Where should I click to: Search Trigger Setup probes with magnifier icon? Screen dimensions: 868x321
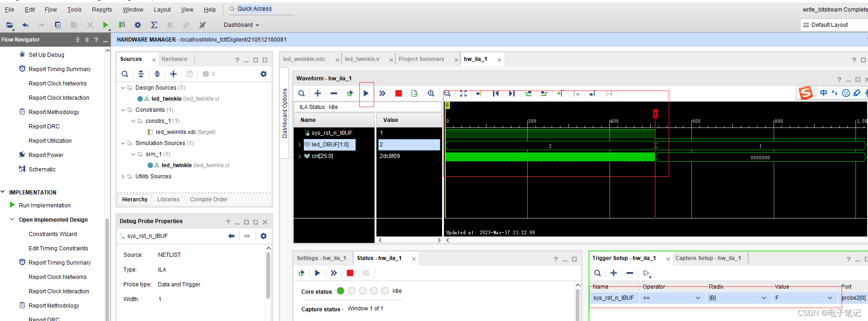(597, 273)
